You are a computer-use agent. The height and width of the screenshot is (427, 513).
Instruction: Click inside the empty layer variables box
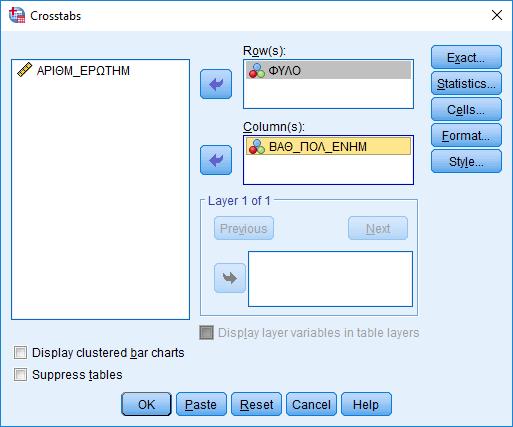tap(330, 279)
